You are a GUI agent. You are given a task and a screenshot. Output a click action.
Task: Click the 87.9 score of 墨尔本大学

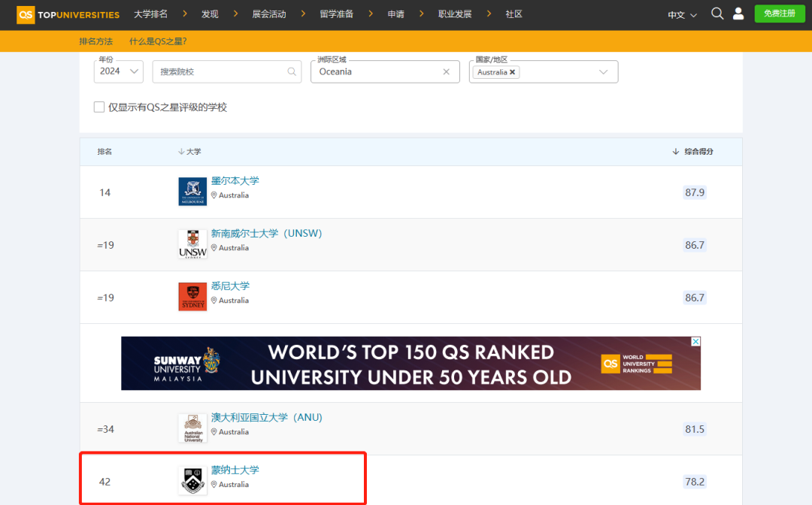695,192
